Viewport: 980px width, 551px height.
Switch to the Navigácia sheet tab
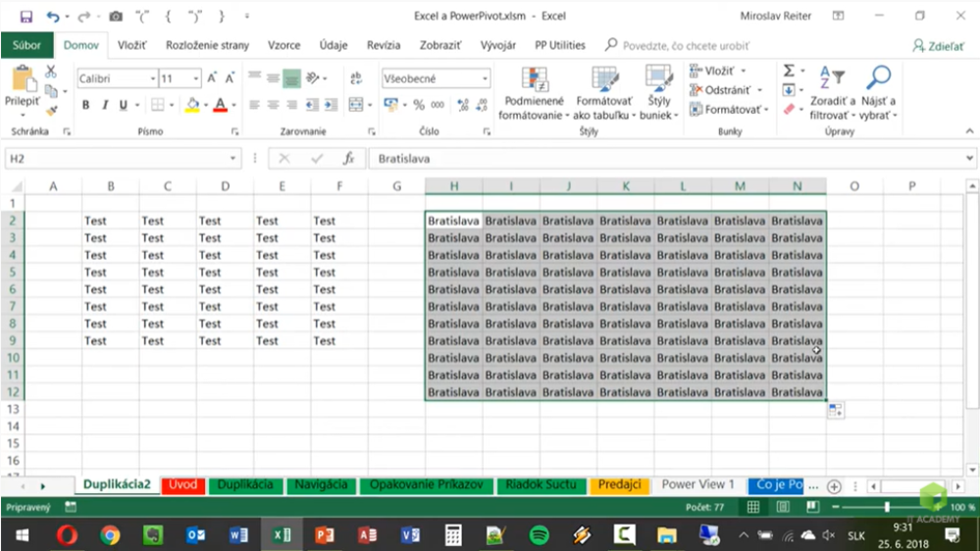(321, 484)
